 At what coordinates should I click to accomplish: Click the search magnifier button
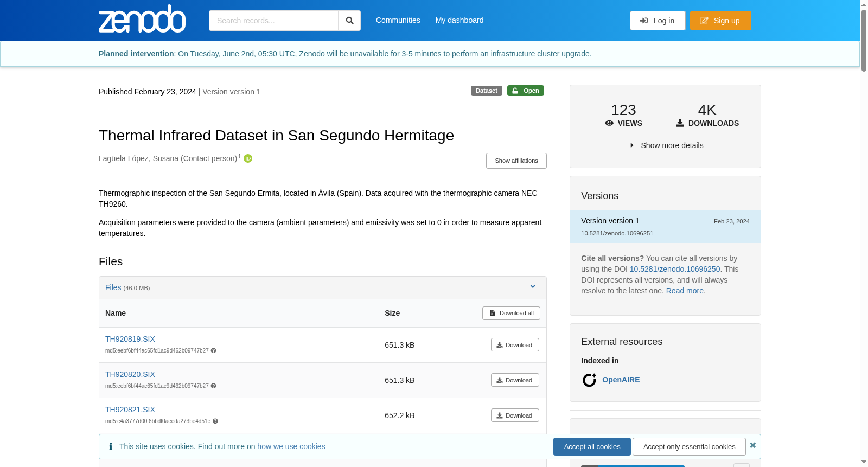pyautogui.click(x=350, y=21)
